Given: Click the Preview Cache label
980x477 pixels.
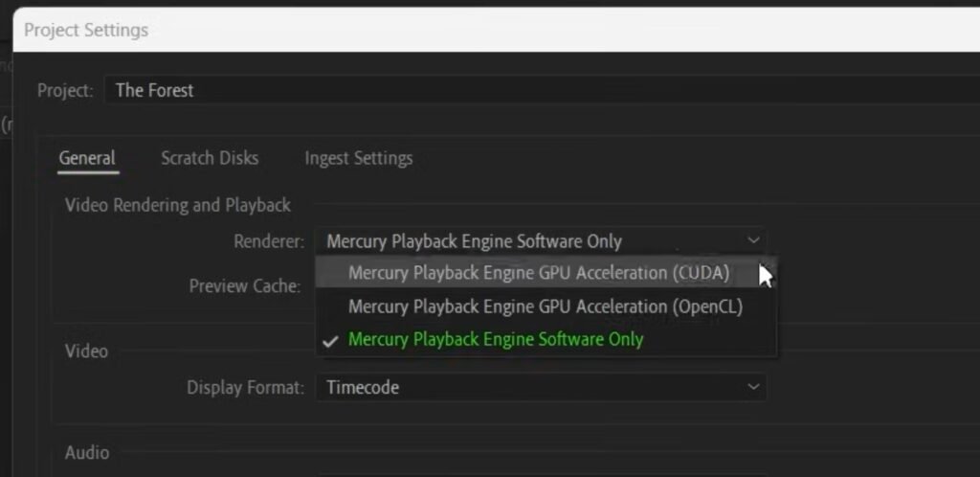Looking at the screenshot, I should click(245, 285).
